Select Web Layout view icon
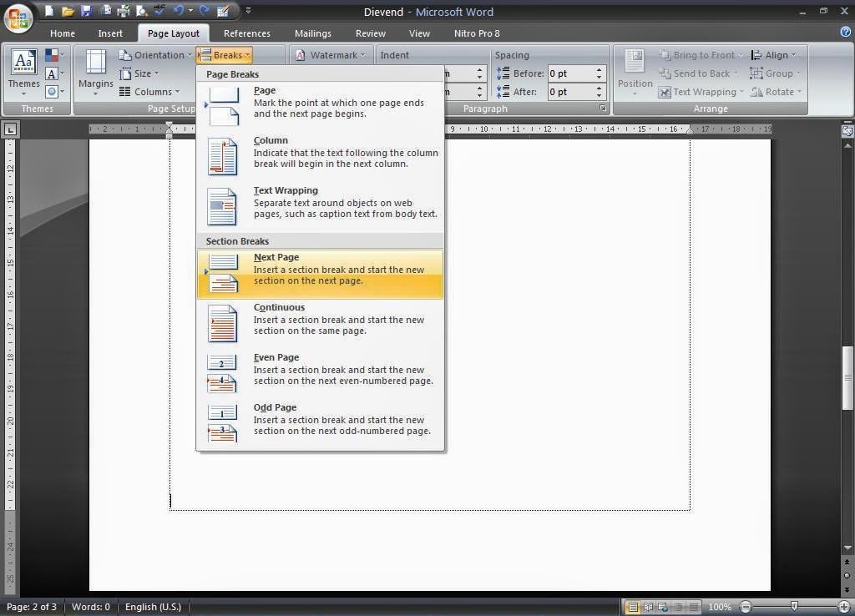The height and width of the screenshot is (616, 855). [x=663, y=607]
